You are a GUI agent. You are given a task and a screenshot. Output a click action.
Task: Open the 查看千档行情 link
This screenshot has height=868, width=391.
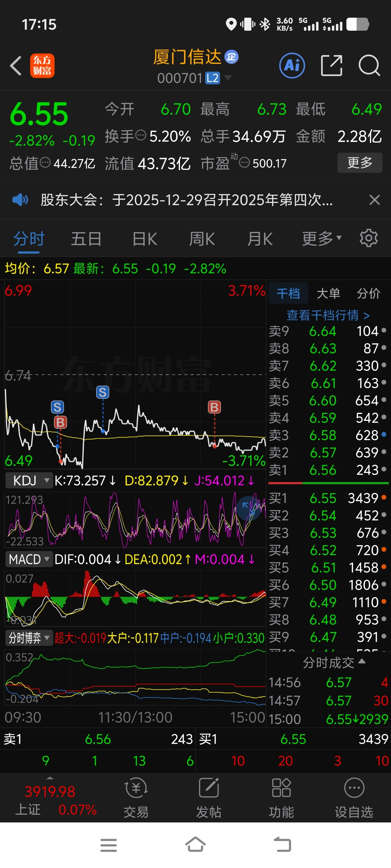[x=328, y=315]
